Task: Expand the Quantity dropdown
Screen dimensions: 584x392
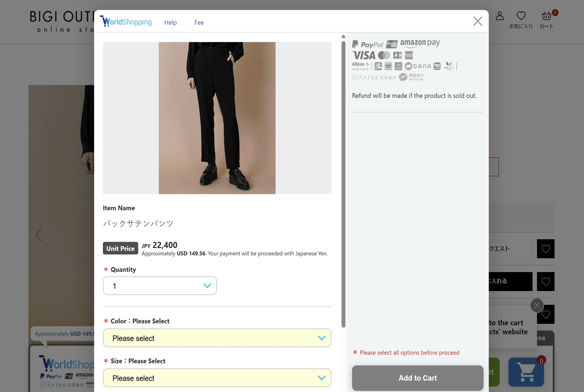Action: pos(160,286)
